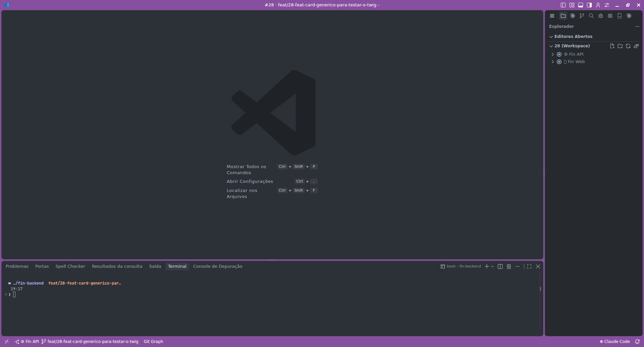Open the Explorer folder view
The width and height of the screenshot is (644, 347).
tap(563, 16)
